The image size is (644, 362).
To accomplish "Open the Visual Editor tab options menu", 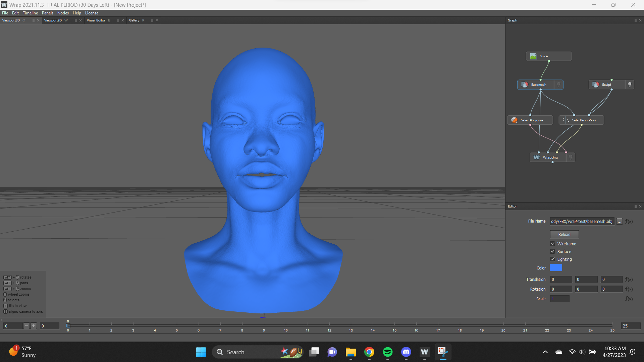I will pyautogui.click(x=118, y=20).
